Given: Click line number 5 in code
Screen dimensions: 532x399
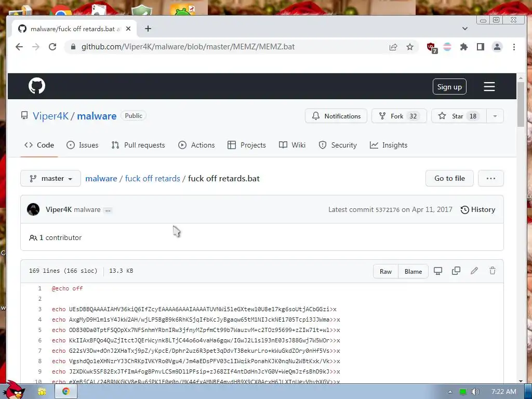Looking at the screenshot, I should 39,330.
